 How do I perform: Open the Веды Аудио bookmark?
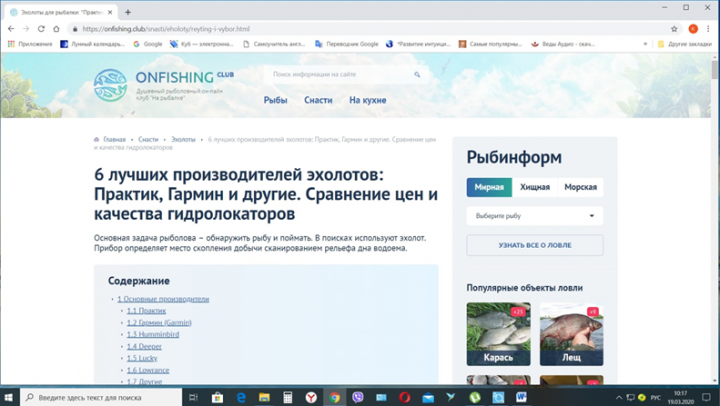563,44
